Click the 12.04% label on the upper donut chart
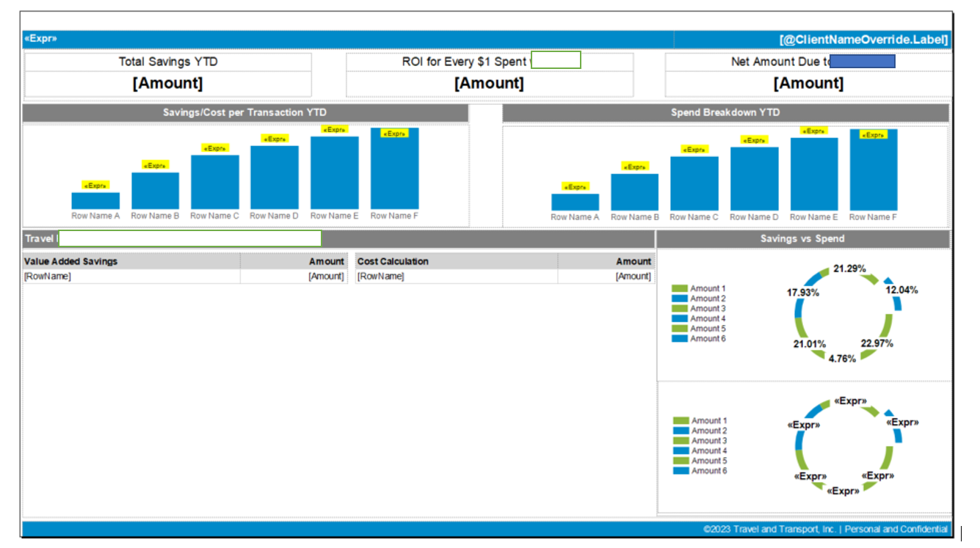980x548 pixels. point(901,290)
